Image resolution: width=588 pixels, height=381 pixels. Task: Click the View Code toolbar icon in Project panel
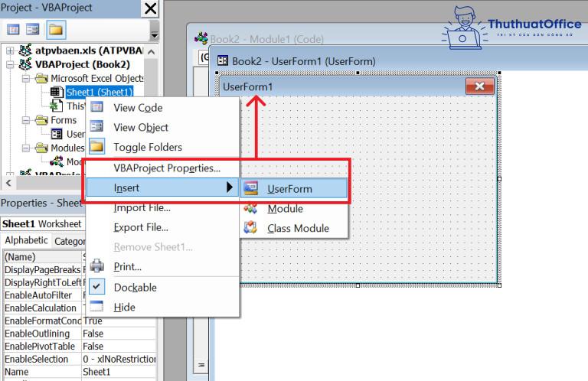point(13,29)
